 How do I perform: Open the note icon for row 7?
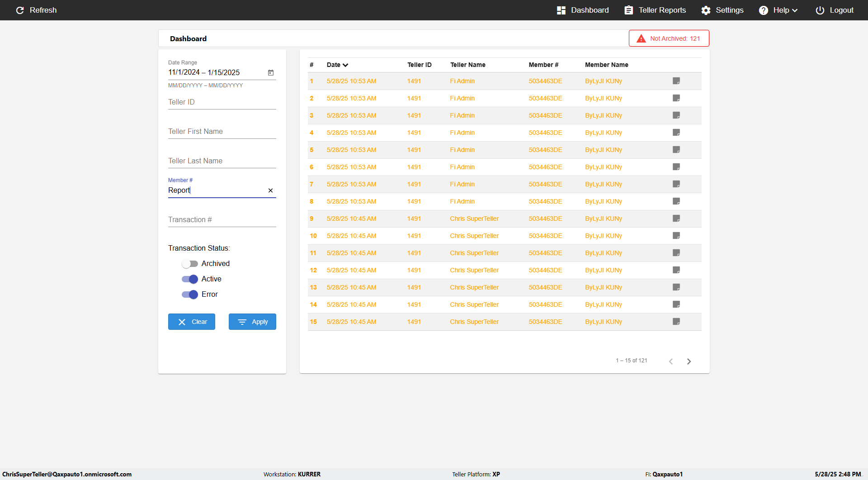coord(676,184)
